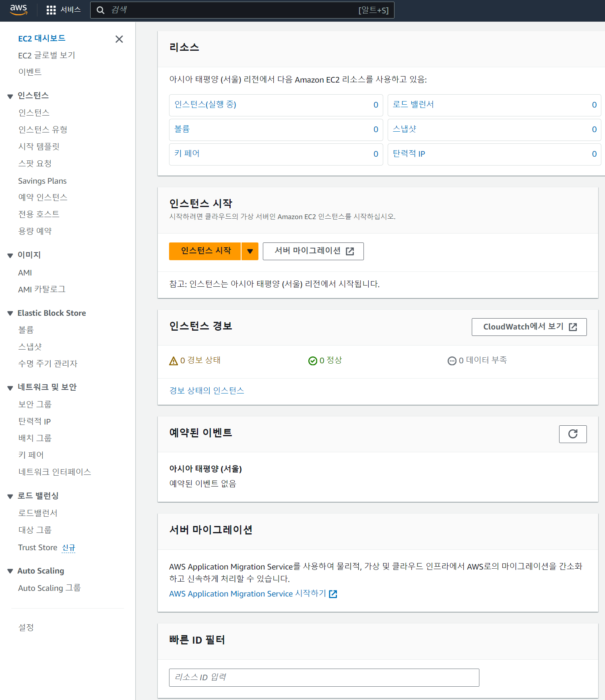Collapse the 인스턴스 sidebar section
The height and width of the screenshot is (700, 605).
pos(10,96)
